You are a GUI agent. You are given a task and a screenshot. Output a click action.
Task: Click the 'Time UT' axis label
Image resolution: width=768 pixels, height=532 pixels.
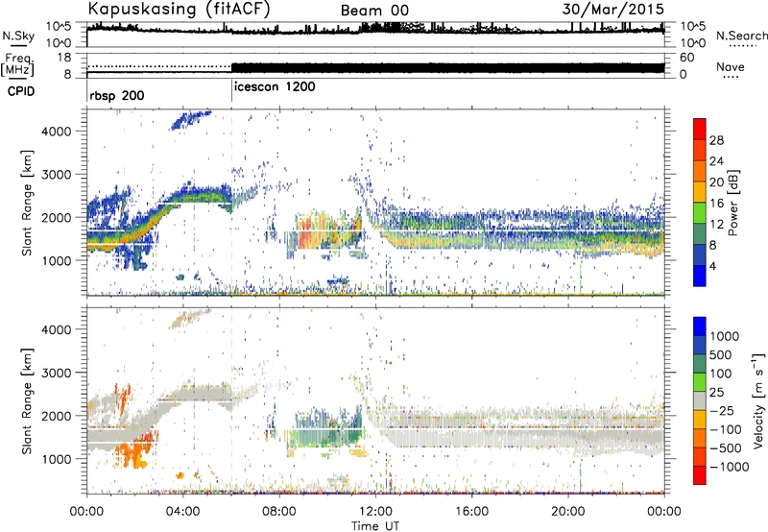[375, 525]
